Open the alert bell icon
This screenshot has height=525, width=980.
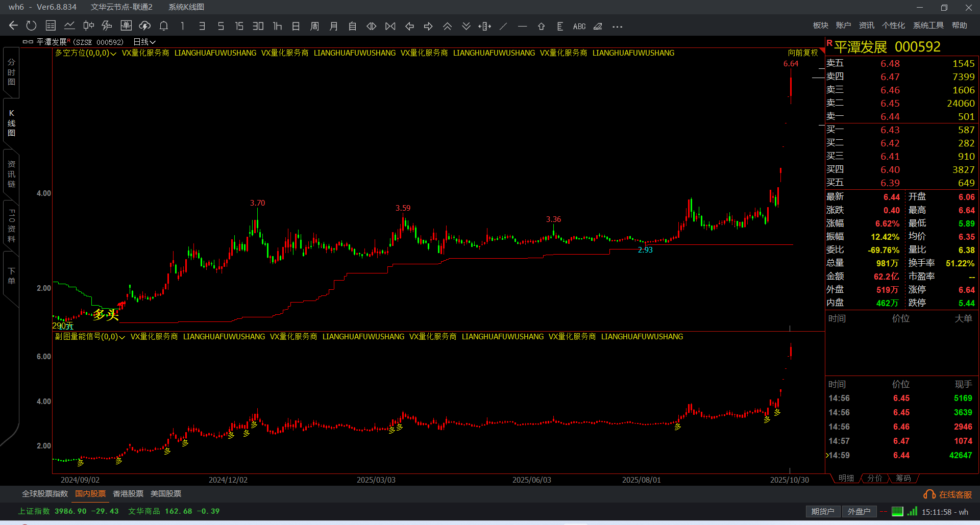(x=164, y=26)
